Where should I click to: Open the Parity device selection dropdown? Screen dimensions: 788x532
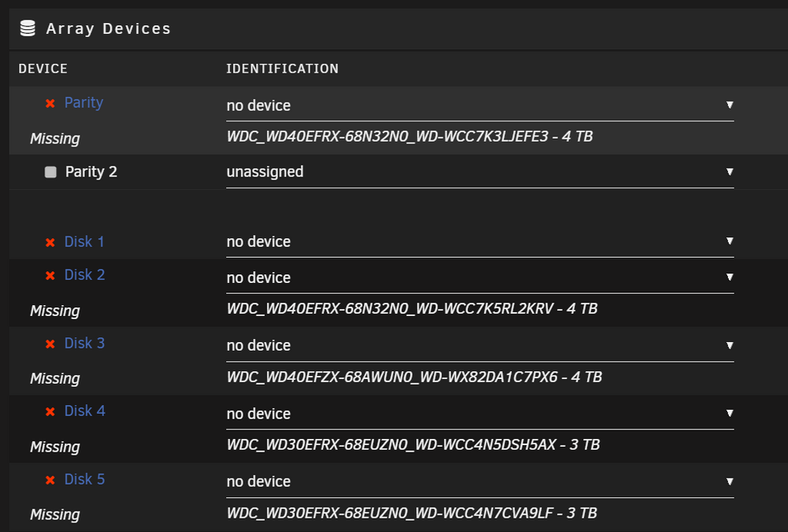point(480,106)
